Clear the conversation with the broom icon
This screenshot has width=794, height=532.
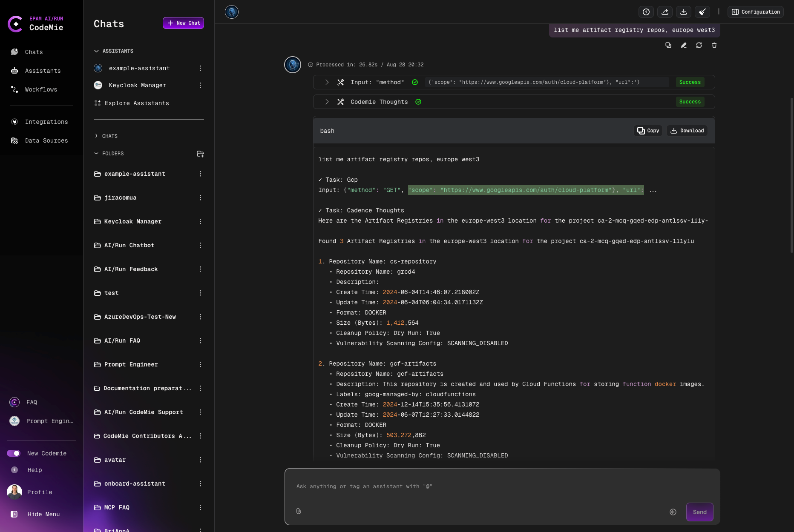point(702,12)
